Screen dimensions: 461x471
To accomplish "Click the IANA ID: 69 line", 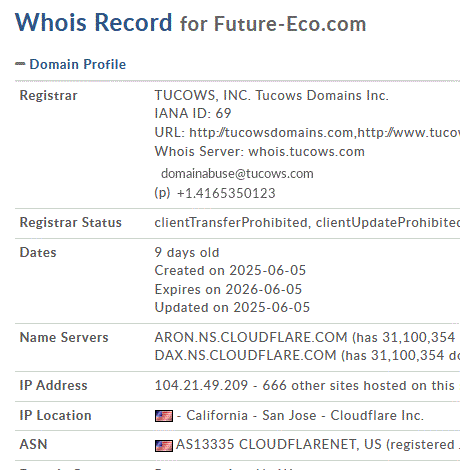I will (193, 113).
